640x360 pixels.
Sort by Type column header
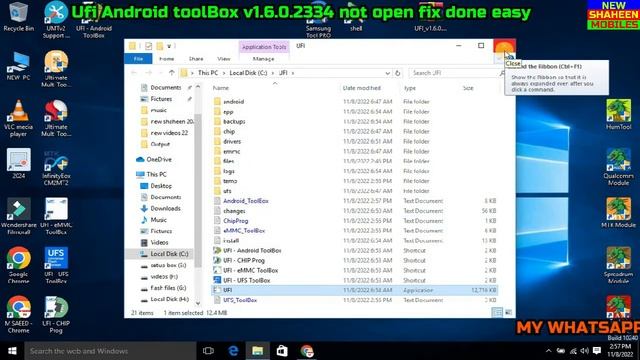click(x=429, y=88)
